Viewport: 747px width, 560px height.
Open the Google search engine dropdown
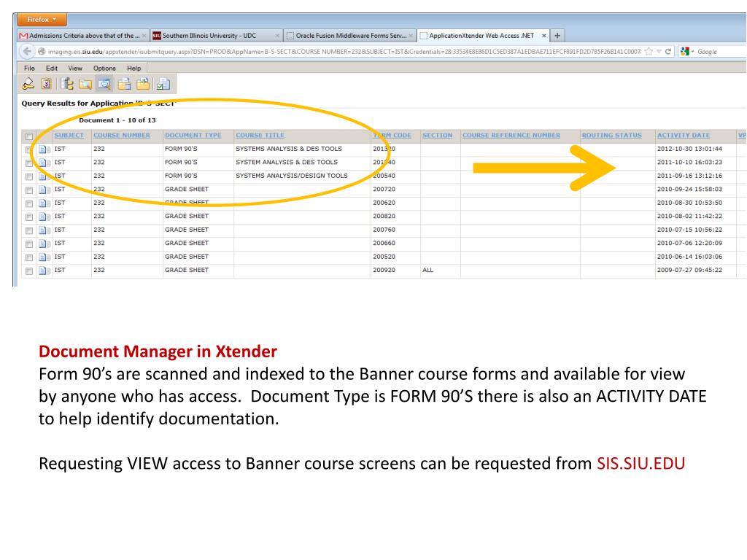click(x=687, y=52)
